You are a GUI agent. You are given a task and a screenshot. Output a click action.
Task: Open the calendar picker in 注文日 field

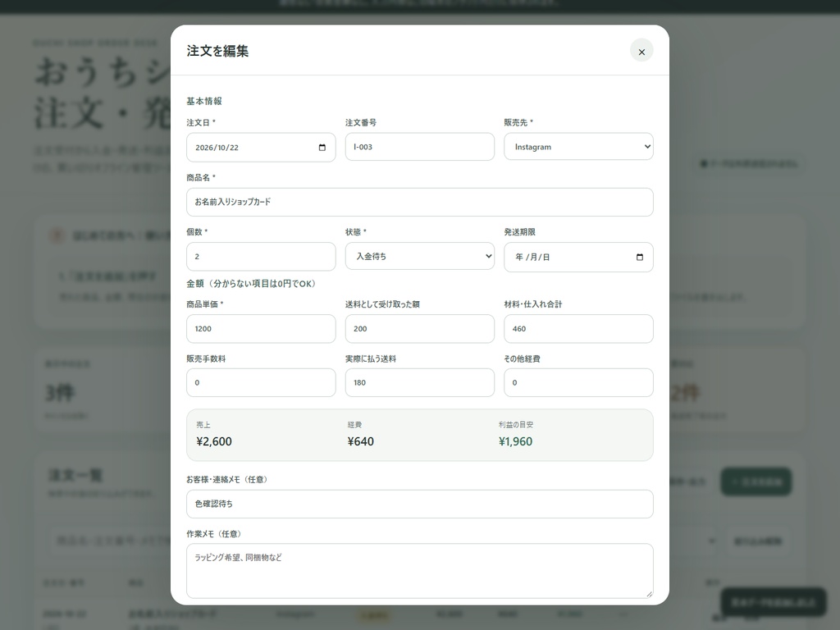tap(322, 148)
